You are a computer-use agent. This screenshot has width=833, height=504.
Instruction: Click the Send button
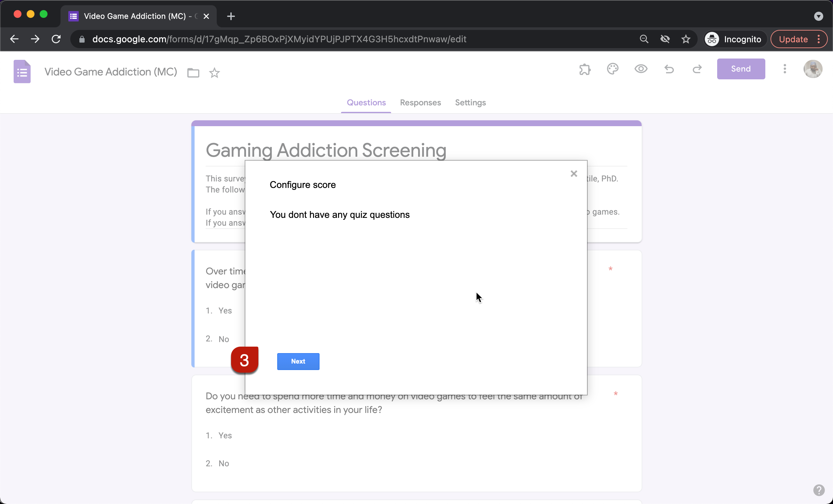coord(741,69)
